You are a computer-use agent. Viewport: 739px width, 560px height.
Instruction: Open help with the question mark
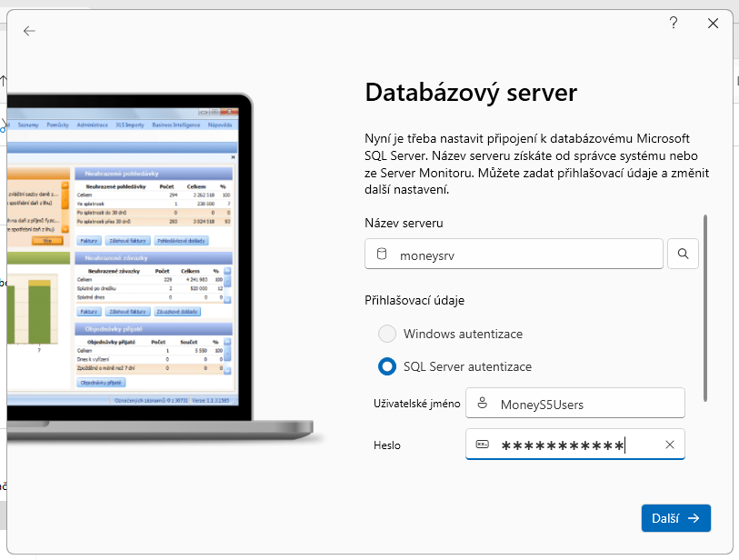[674, 24]
